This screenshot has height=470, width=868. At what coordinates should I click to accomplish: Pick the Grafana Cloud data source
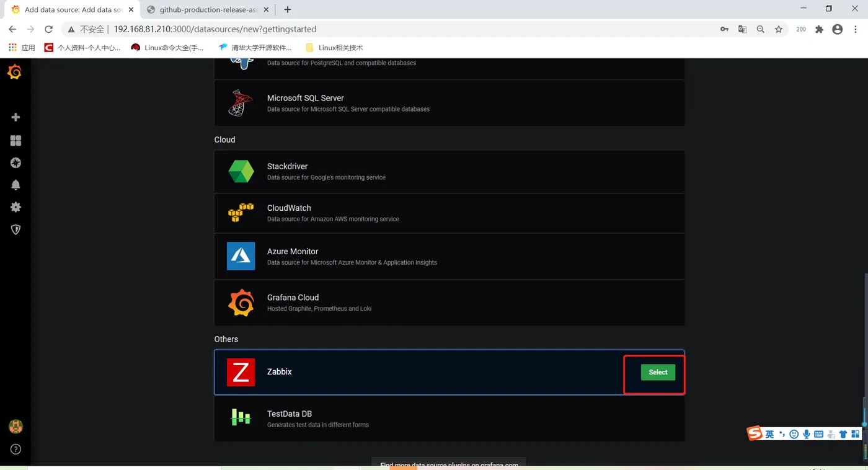tap(449, 303)
